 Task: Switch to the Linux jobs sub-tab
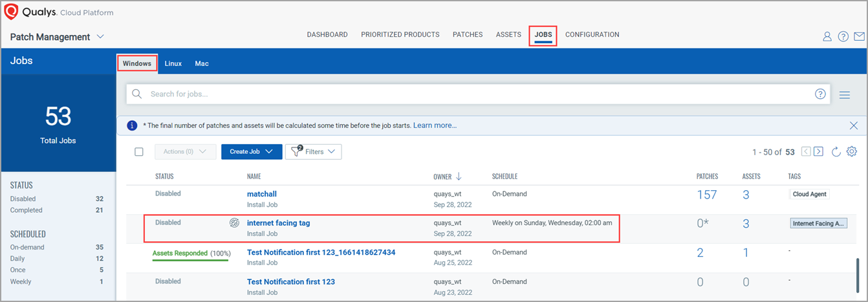(173, 64)
